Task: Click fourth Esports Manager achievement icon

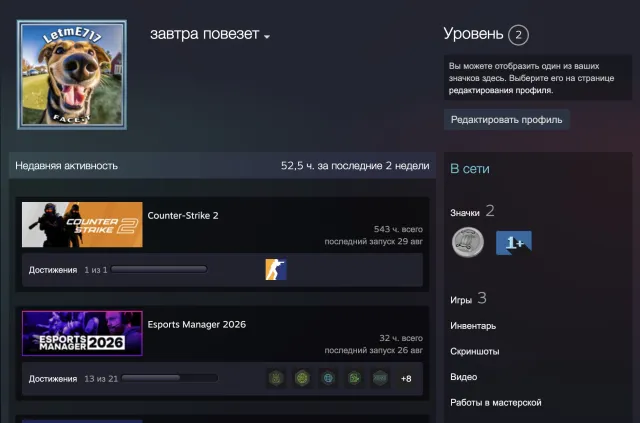Action: [354, 378]
